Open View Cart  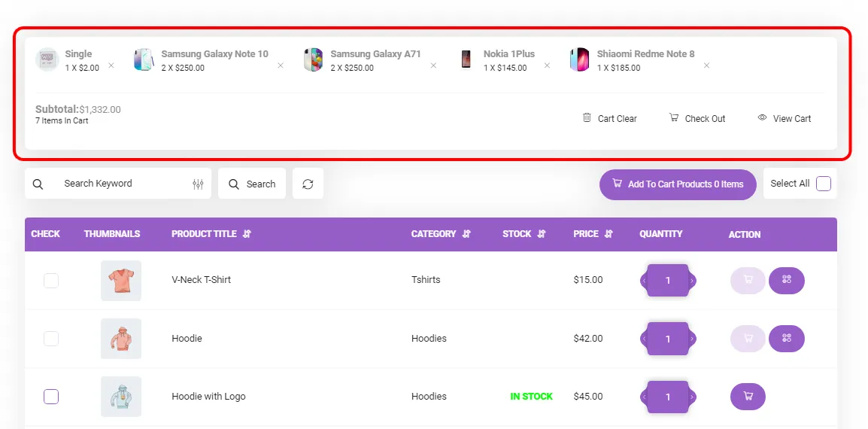(785, 118)
